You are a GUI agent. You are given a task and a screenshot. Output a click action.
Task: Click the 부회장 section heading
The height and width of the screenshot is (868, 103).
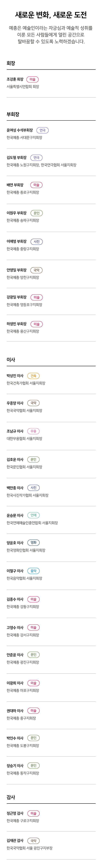point(13,114)
